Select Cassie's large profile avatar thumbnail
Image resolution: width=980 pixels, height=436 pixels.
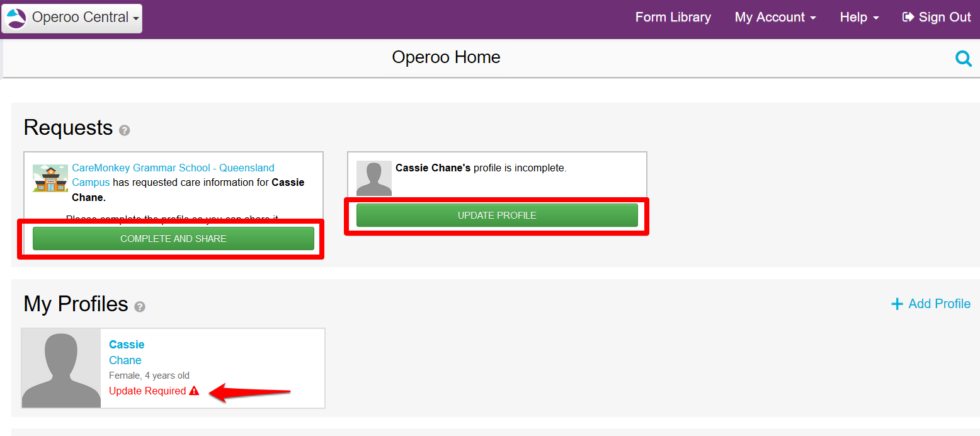(61, 368)
